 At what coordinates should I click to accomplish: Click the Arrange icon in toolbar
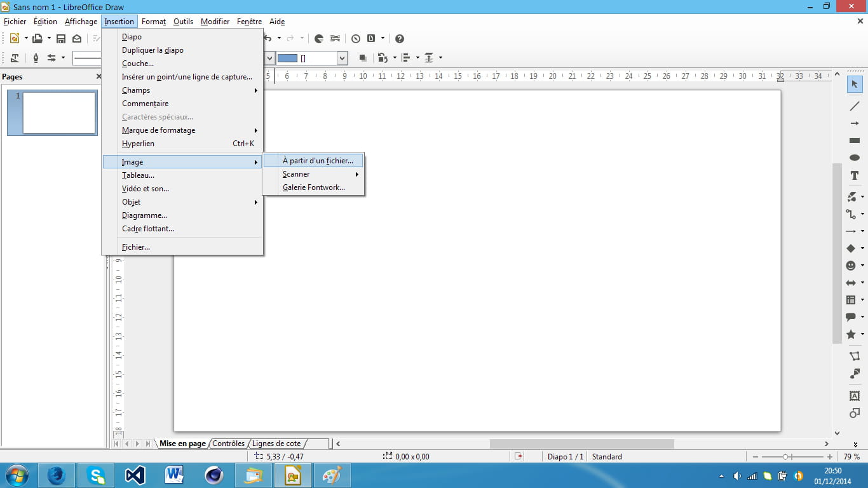(x=429, y=58)
